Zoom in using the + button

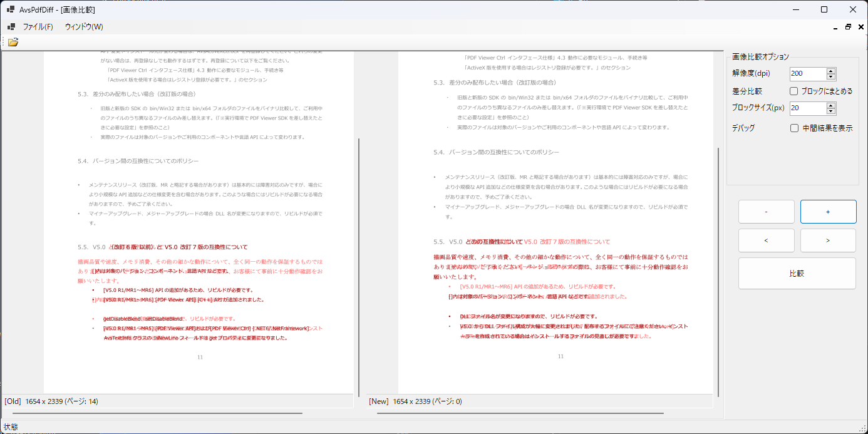click(828, 212)
